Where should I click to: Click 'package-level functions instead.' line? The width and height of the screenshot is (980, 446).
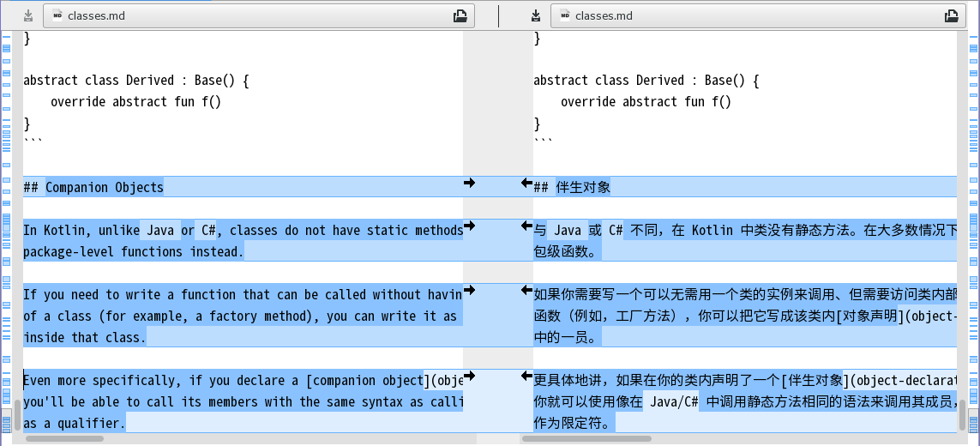(133, 251)
